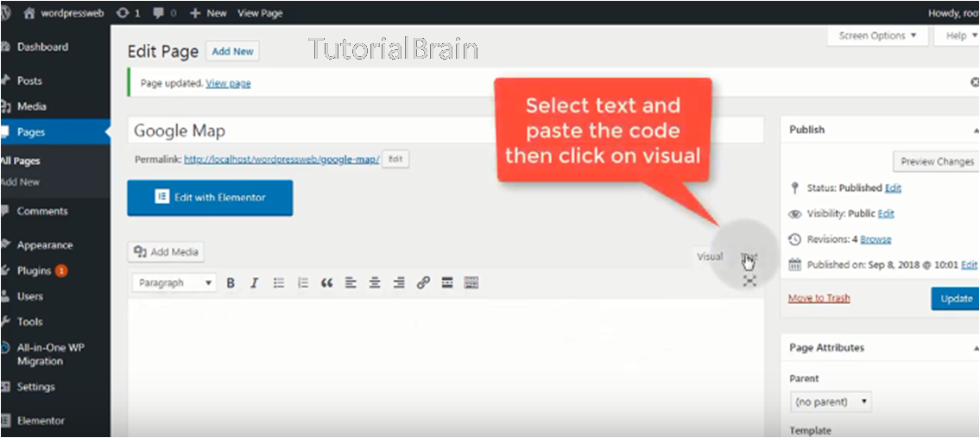The width and height of the screenshot is (980, 438).
Task: Open the New content menu in admin bar
Action: (x=208, y=13)
